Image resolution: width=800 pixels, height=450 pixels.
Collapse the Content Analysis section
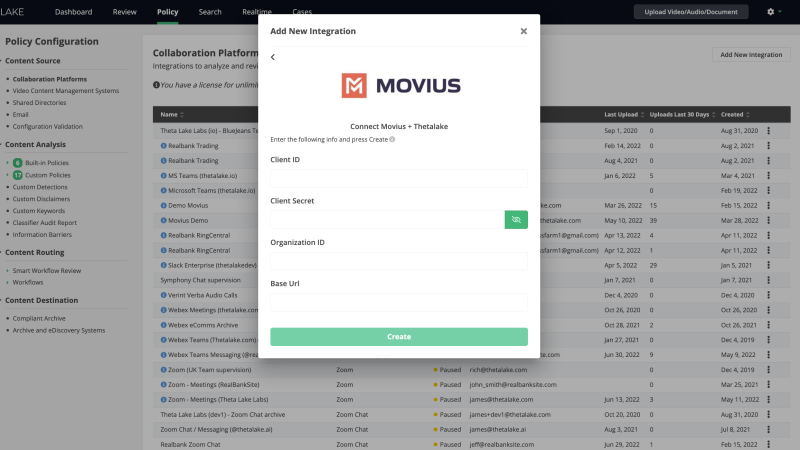(x=35, y=144)
